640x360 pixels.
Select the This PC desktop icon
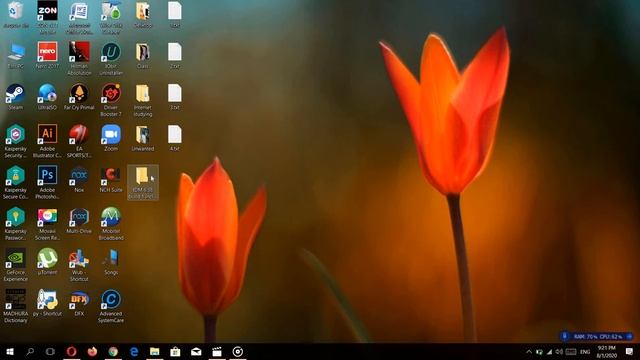16,56
